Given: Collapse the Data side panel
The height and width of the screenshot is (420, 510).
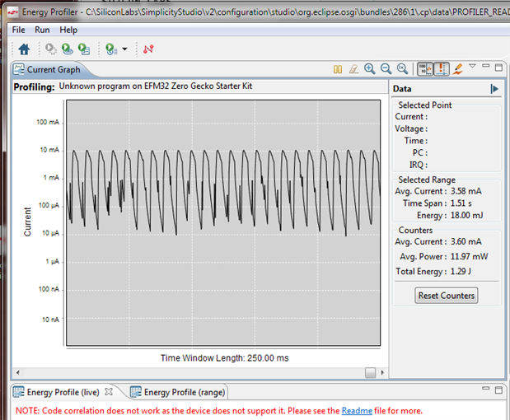Looking at the screenshot, I should [494, 88].
